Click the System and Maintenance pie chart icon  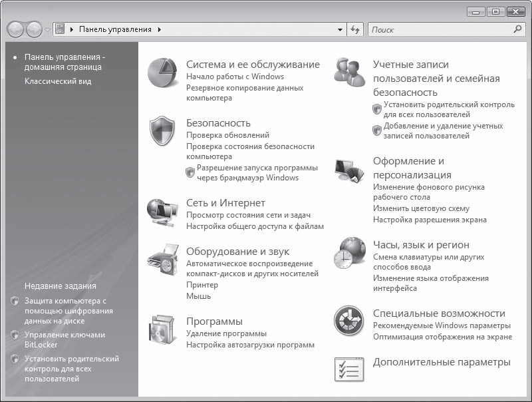pos(162,73)
